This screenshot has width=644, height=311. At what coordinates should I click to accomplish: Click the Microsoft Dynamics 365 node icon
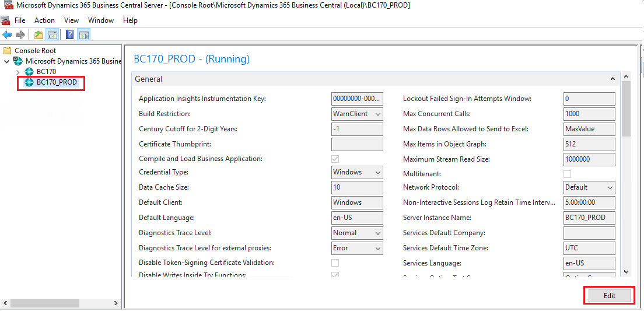(18, 61)
